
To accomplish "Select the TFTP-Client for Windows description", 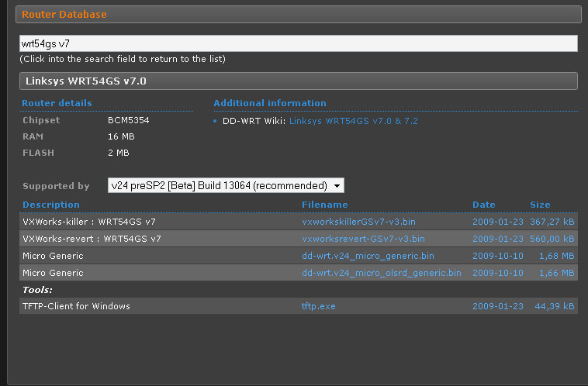I will 76,306.
